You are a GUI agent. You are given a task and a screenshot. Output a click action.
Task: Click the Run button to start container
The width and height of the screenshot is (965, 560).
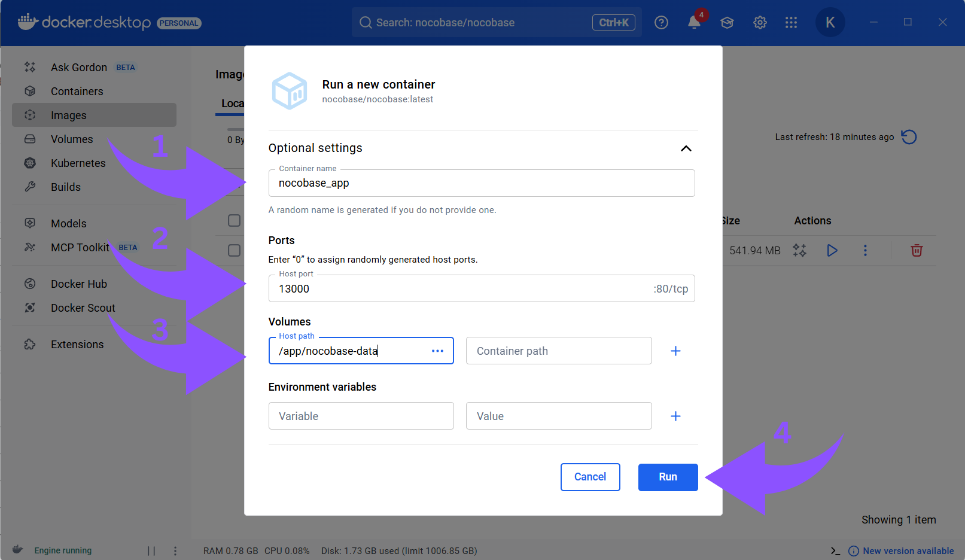click(668, 477)
